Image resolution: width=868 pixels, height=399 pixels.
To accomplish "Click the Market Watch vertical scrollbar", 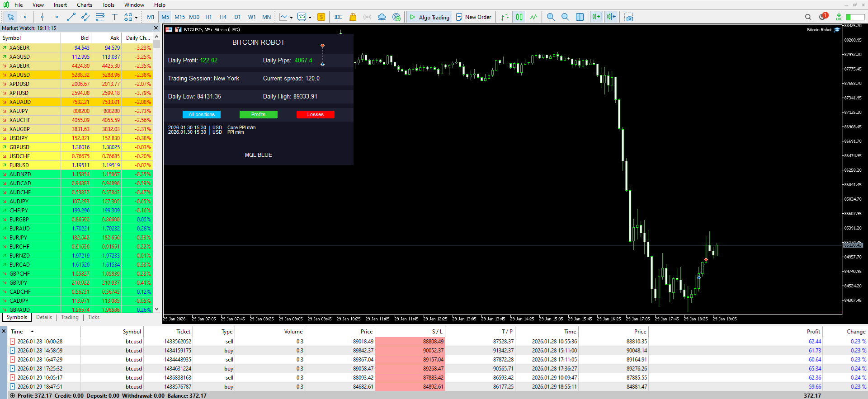I will pos(156,174).
